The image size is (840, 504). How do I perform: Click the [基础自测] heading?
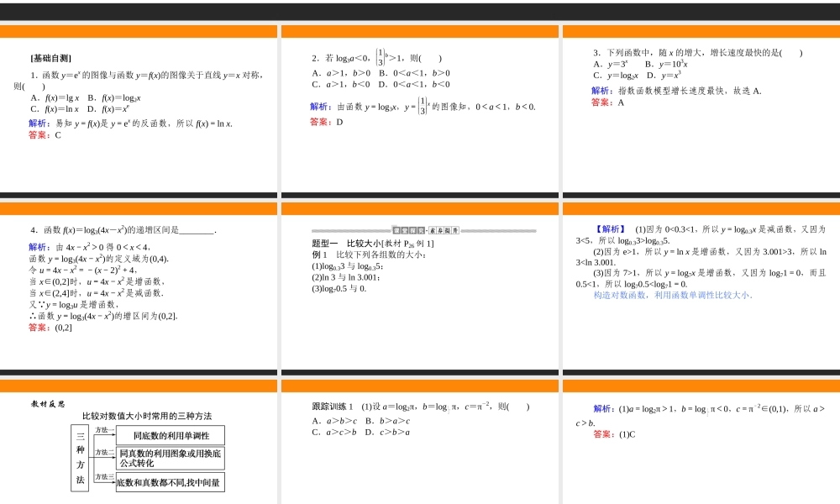coord(51,59)
